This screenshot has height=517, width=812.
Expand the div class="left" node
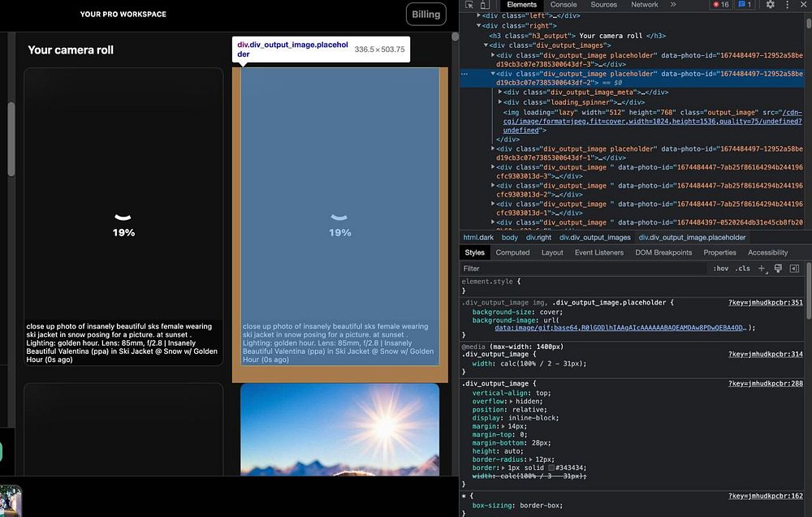(x=478, y=15)
